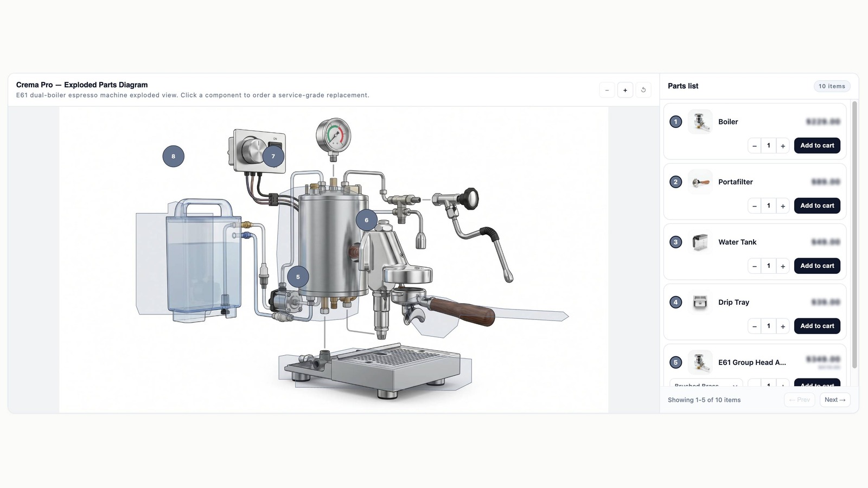This screenshot has height=488, width=868.
Task: Open the Drip Tray product thumbnail
Action: coord(700,303)
